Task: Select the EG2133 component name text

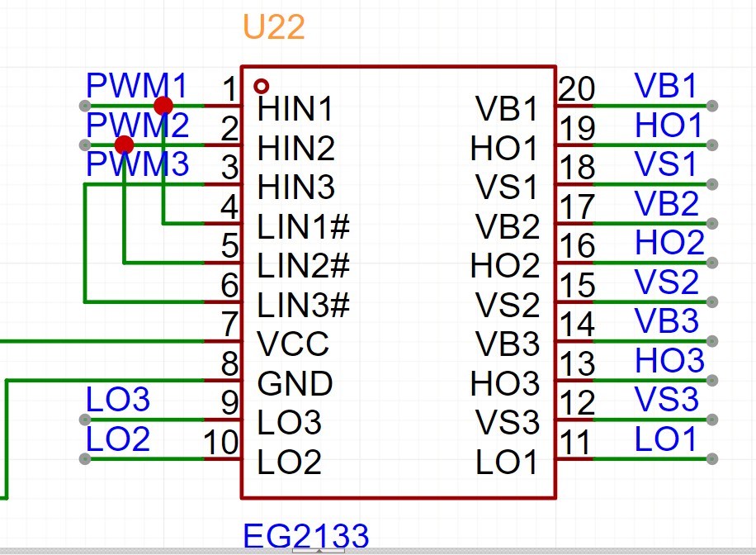Action: click(x=305, y=536)
